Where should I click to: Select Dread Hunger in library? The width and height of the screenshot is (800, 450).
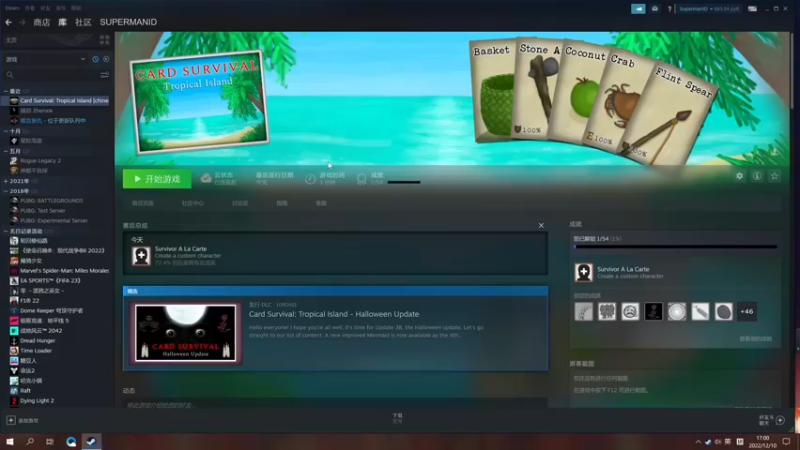[x=37, y=340]
